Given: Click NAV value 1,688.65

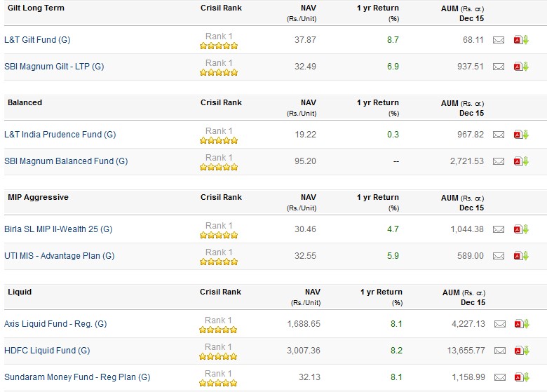Looking at the screenshot, I should [x=304, y=324].
